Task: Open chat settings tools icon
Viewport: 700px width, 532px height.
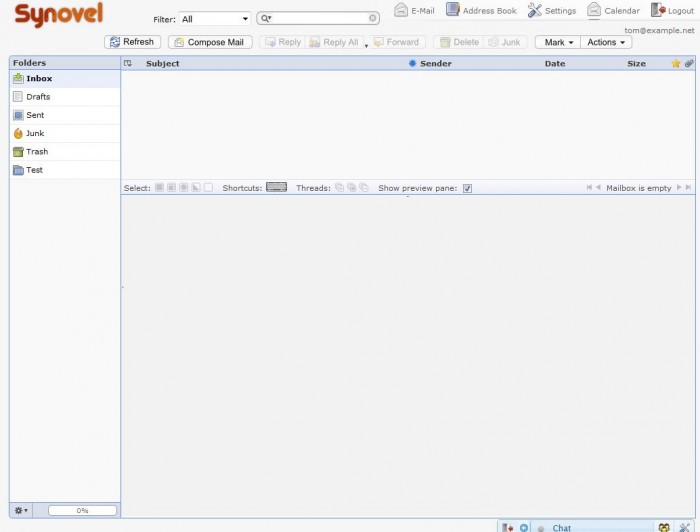Action: point(684,528)
